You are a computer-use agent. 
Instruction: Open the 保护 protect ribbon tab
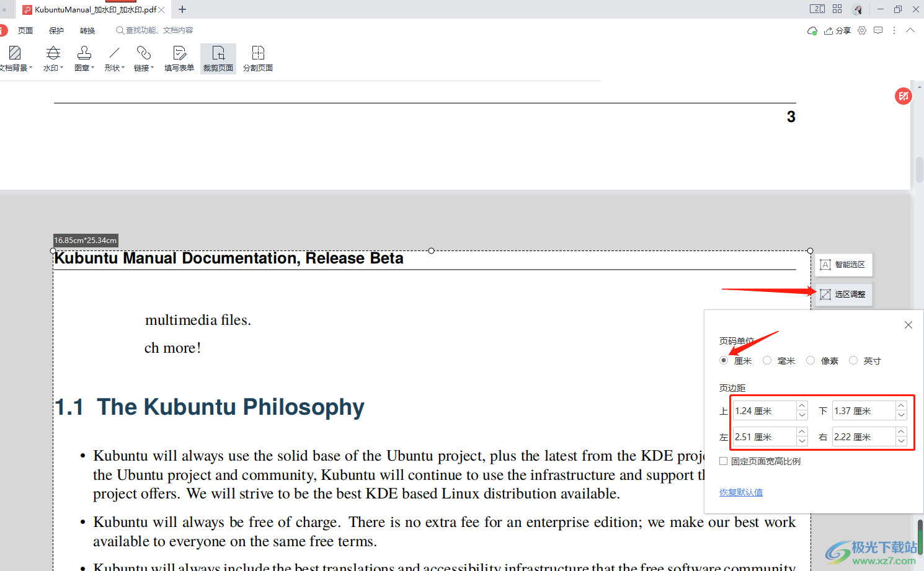point(56,30)
